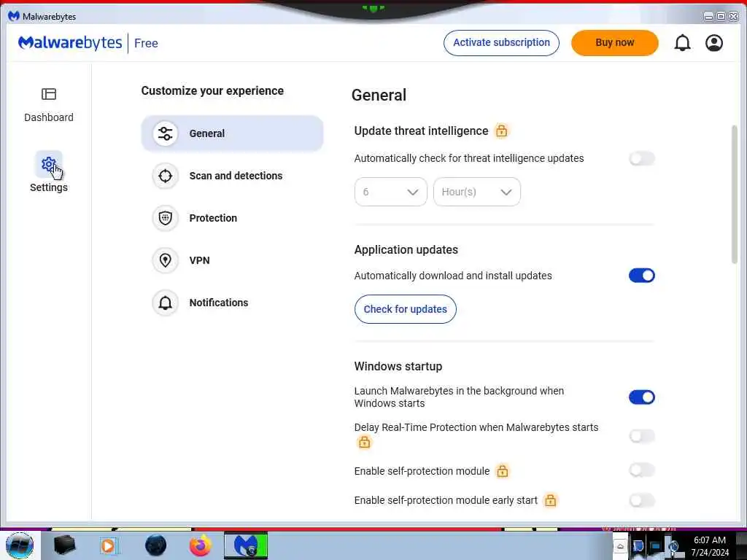Click the Settings gear icon
Screen dimensions: 747x560
[x=49, y=164]
